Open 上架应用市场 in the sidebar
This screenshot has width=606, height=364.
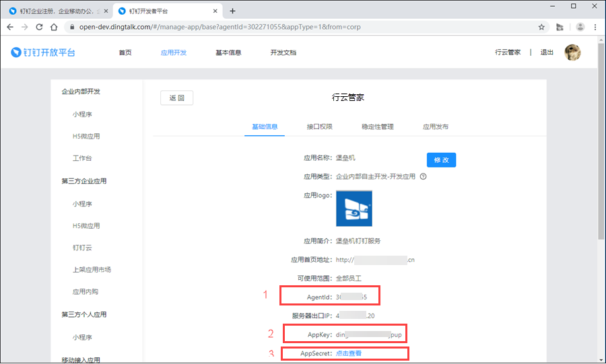(92, 269)
